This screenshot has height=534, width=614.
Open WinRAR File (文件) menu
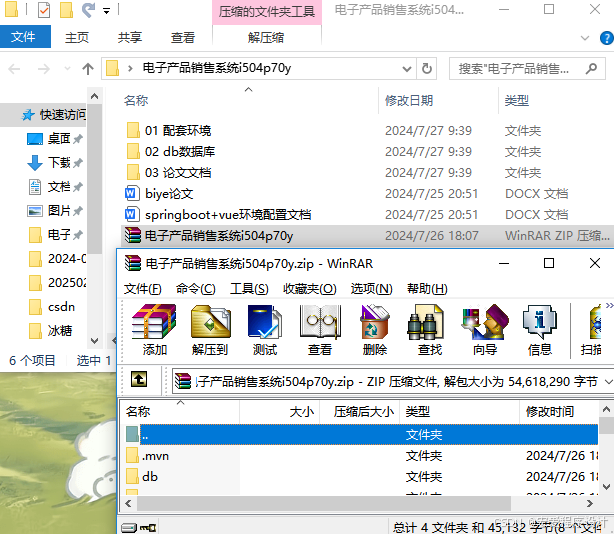click(142, 289)
